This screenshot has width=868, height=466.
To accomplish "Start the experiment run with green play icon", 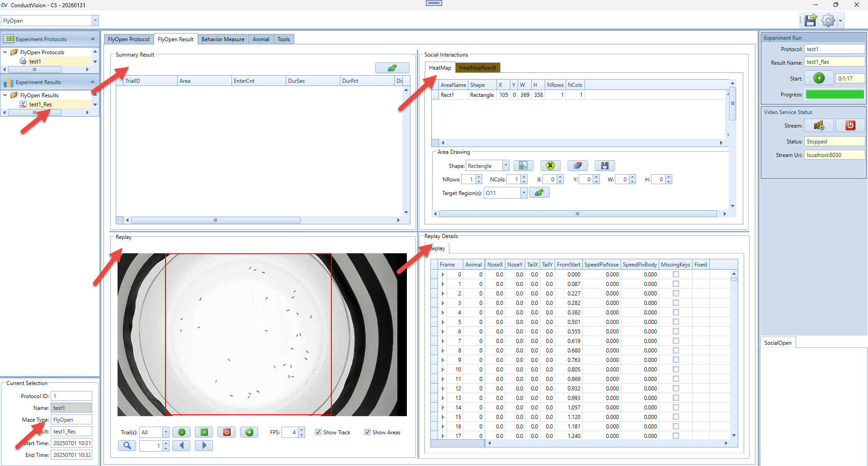I will pos(819,78).
